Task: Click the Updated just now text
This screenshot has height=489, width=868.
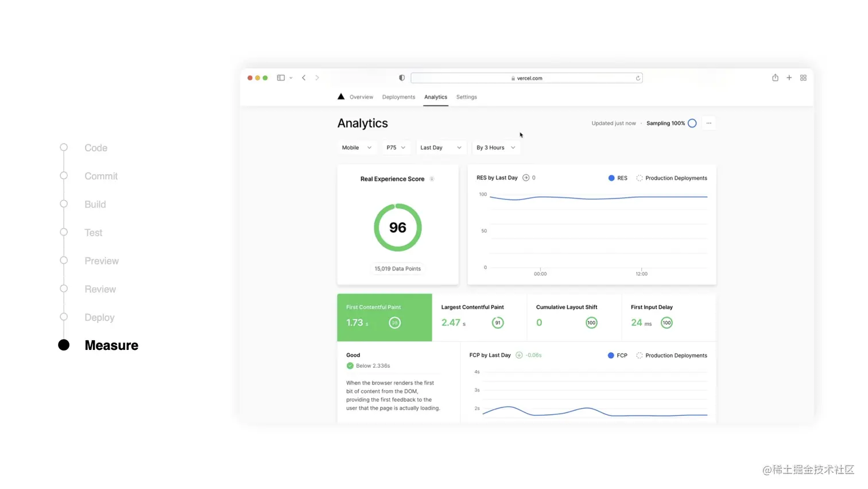Action: [614, 123]
